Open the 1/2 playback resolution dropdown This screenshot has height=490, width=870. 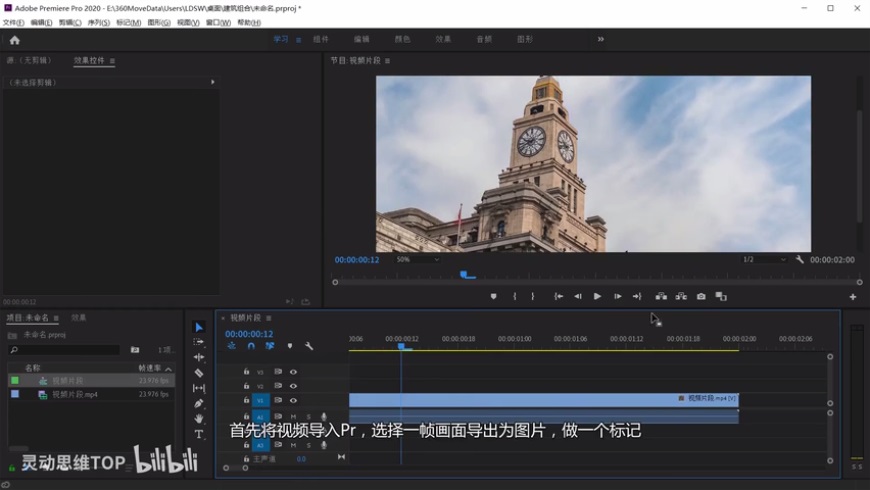(x=764, y=259)
